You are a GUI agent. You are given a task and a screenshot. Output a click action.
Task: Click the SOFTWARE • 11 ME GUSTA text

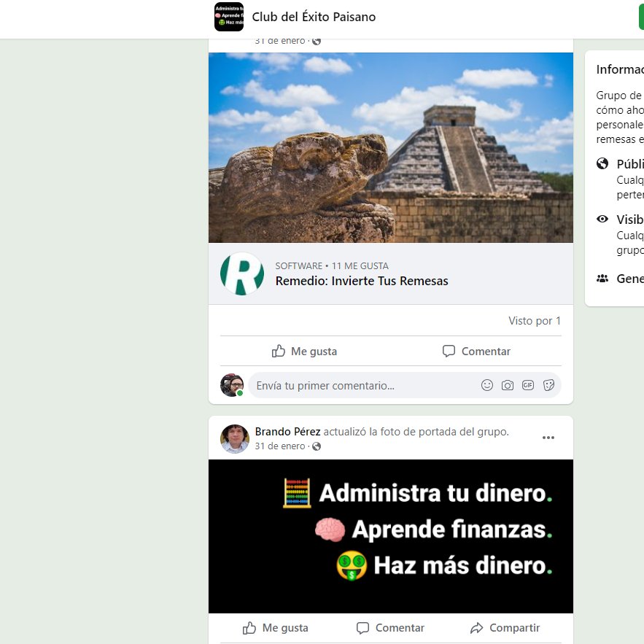pos(331,265)
